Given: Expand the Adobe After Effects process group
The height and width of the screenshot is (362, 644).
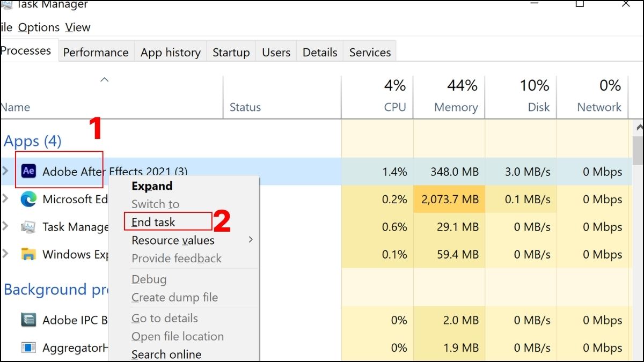Looking at the screenshot, I should click(6, 171).
